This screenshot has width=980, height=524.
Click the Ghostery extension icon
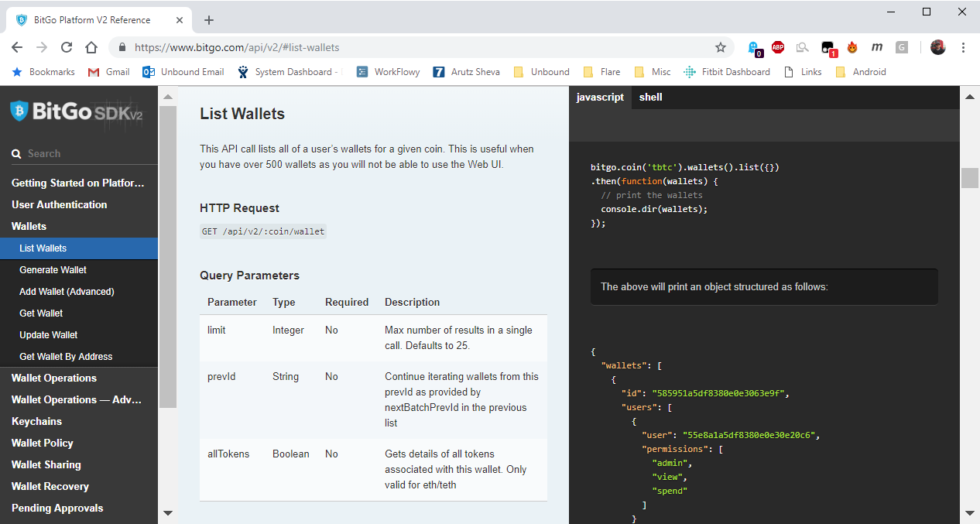click(x=754, y=48)
